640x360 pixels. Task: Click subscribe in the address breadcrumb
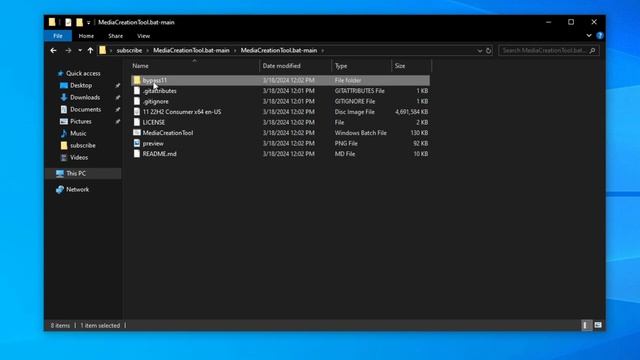click(129, 51)
